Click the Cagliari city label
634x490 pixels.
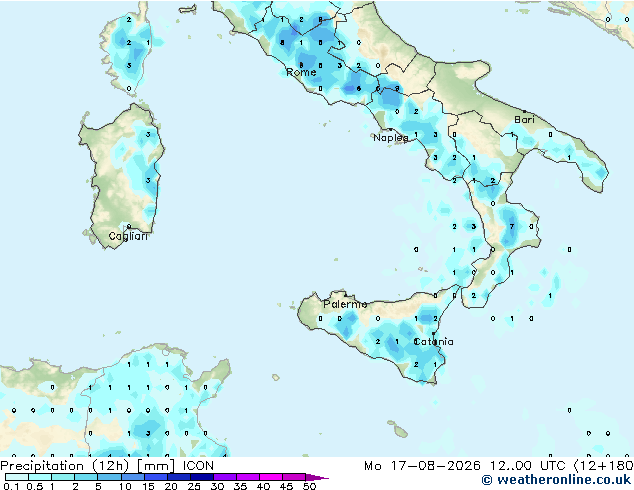(x=128, y=236)
